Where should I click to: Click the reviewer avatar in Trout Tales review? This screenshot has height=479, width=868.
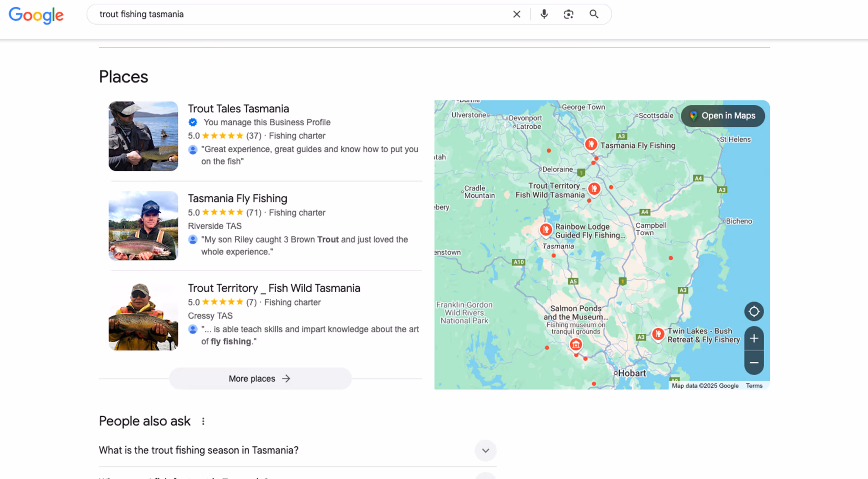coord(193,149)
